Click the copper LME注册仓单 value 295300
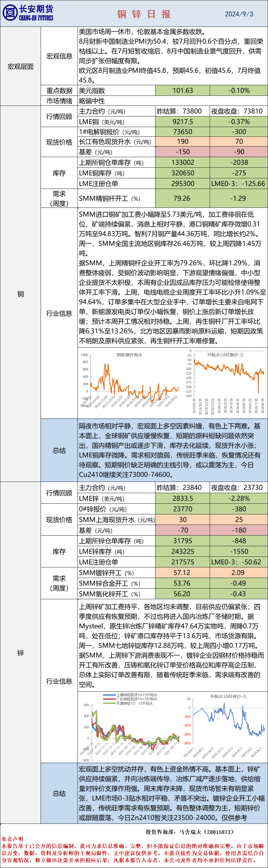The width and height of the screenshot is (268, 868). [183, 184]
